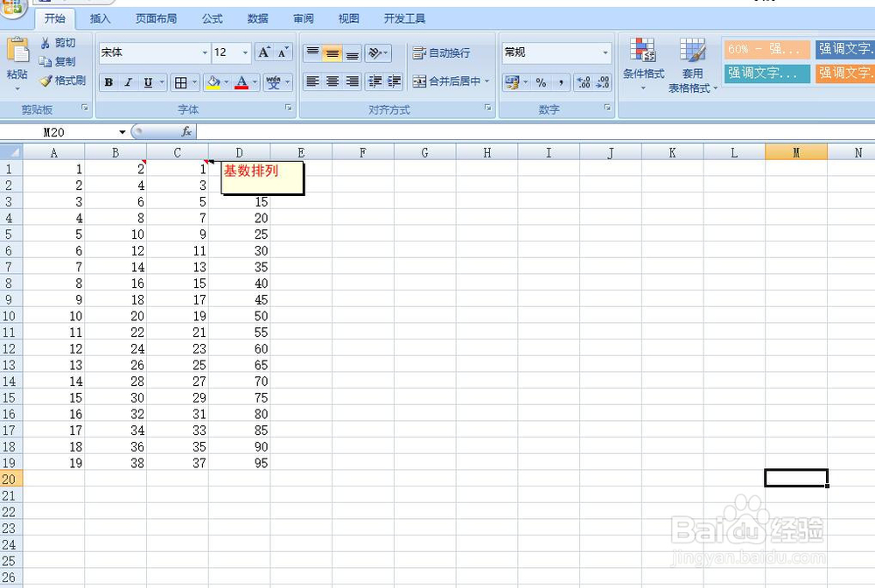This screenshot has width=875, height=588.
Task: Toggle bold formatting
Action: [x=108, y=82]
